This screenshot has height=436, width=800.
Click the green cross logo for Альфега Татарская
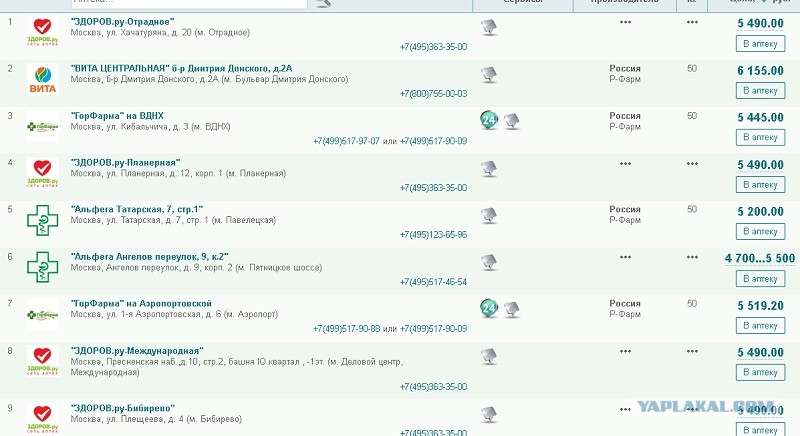pos(42,220)
